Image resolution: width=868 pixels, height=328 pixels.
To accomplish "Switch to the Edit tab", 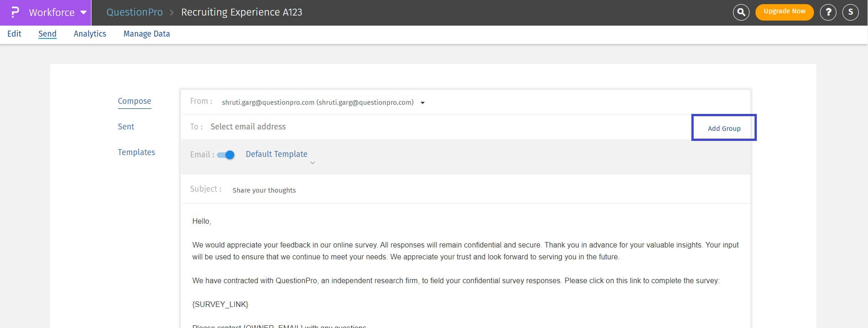I will click(14, 34).
